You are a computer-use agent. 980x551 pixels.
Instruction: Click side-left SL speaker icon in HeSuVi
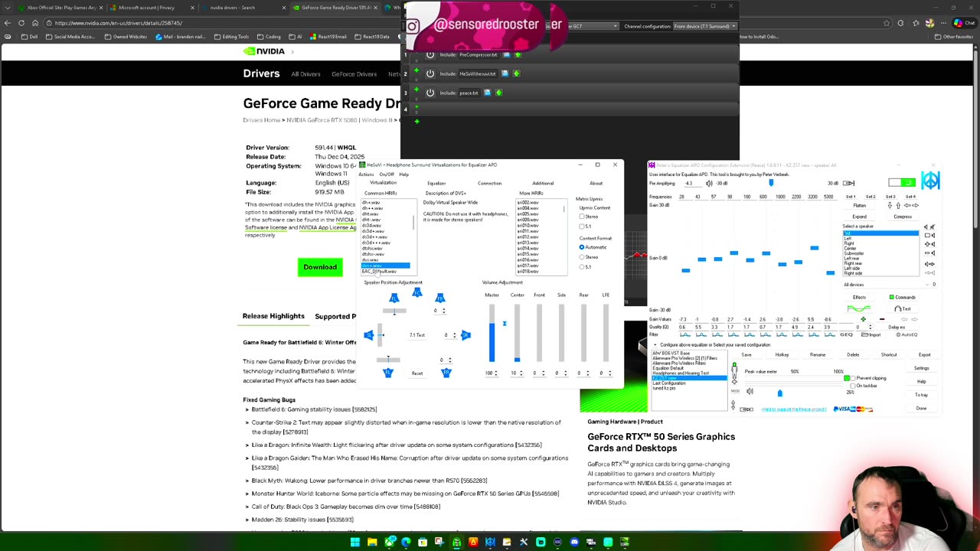pyautogui.click(x=369, y=335)
